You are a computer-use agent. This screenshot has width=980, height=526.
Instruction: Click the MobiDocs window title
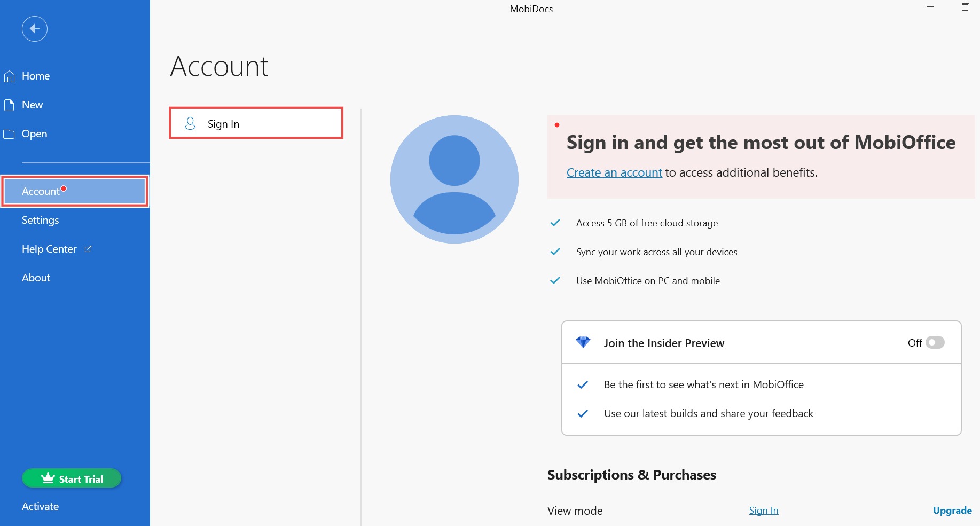(x=531, y=9)
